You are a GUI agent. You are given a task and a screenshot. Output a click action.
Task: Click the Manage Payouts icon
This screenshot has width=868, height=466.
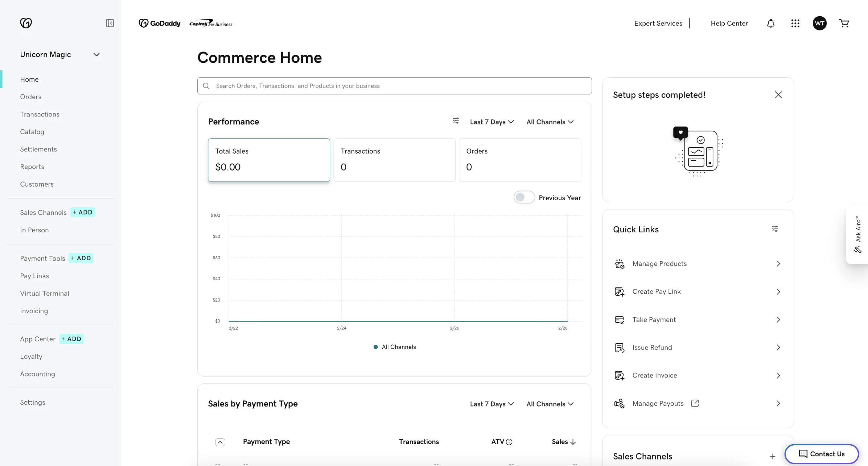click(620, 404)
